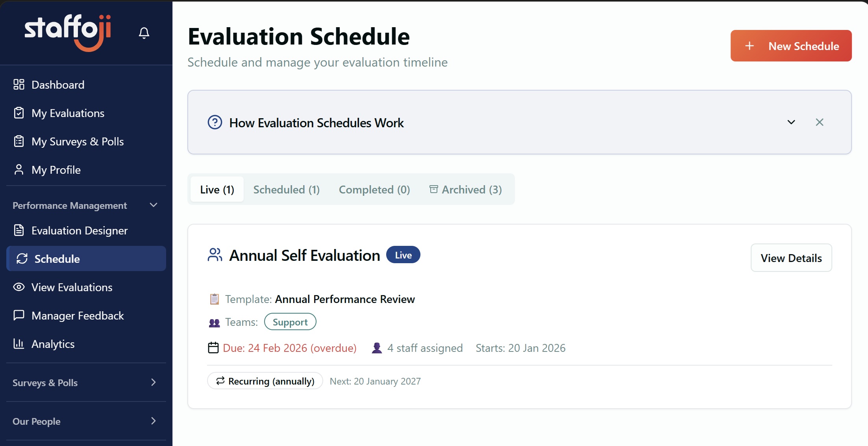
Task: Click the New Schedule button
Action: 791,46
